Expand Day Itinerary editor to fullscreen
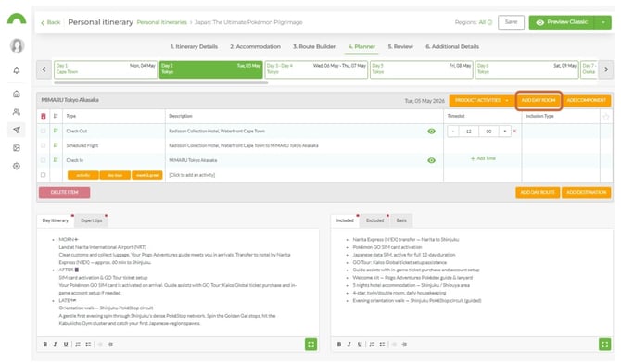621x364 pixels. point(310,345)
